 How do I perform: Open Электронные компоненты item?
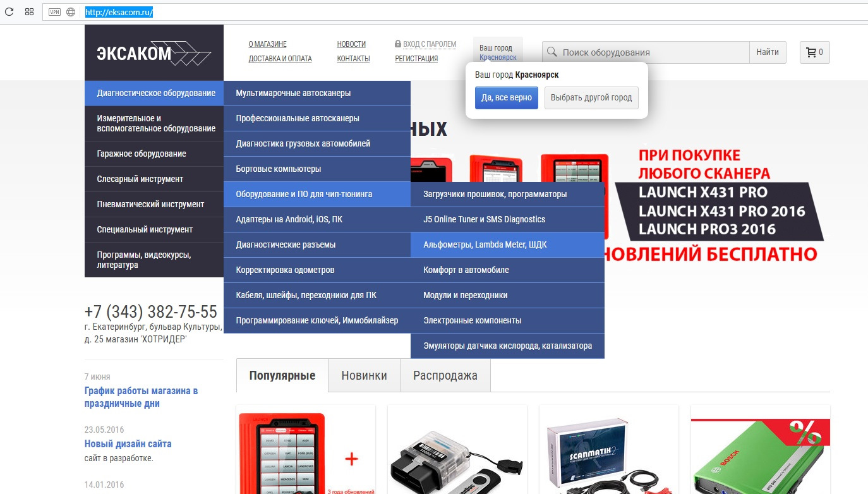click(507, 321)
